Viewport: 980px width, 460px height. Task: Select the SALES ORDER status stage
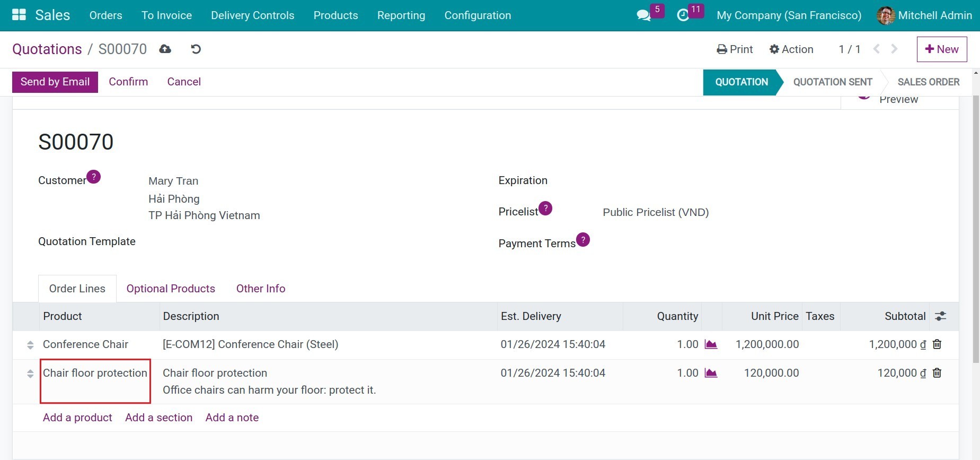coord(928,82)
